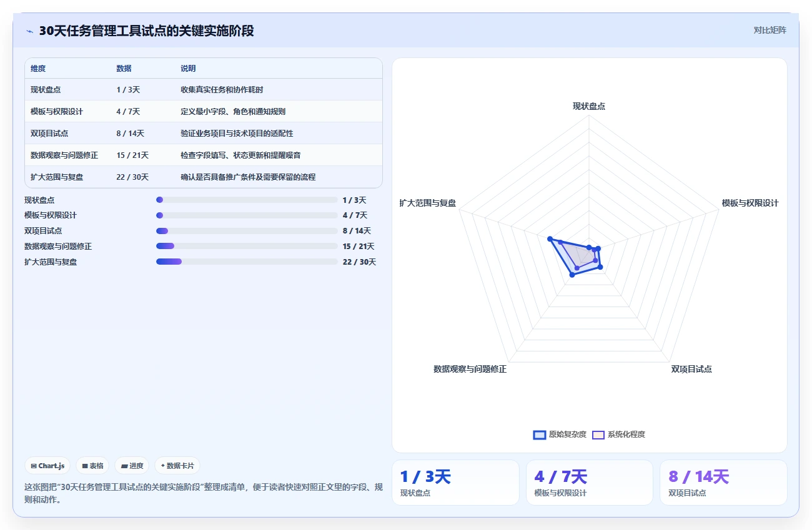
Task: Click the 对比矩阵 label in the header
Action: coord(770,30)
